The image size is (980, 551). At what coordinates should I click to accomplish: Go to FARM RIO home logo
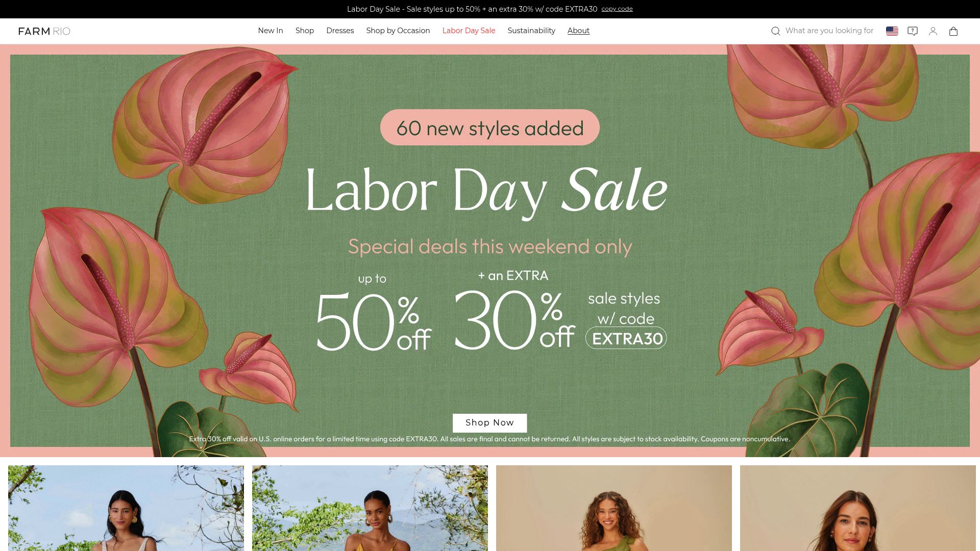[44, 31]
